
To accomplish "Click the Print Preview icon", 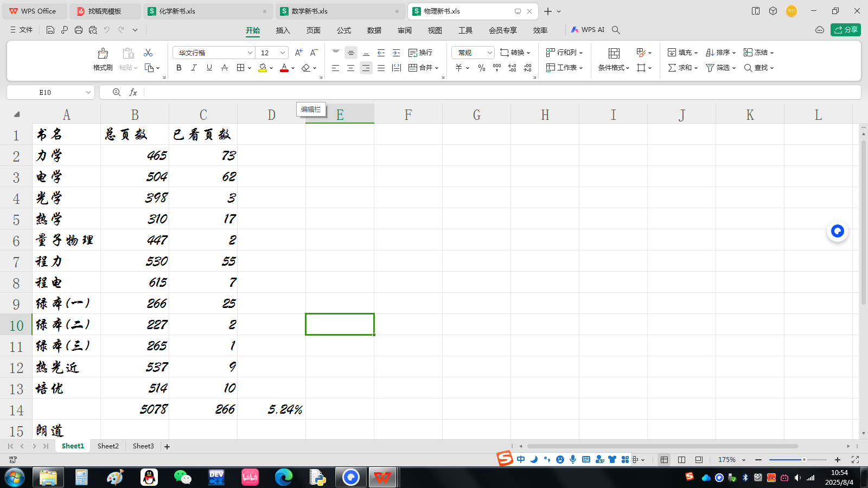I will (x=93, y=30).
